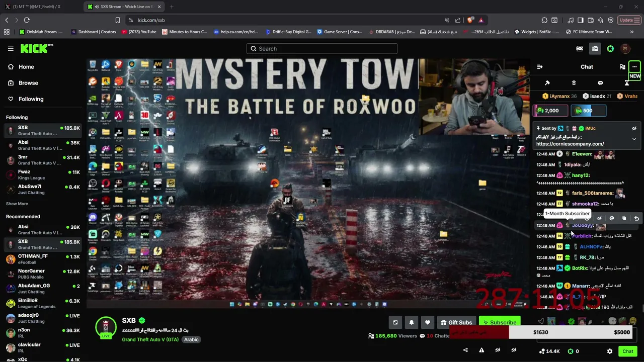Open the user profile avatar menu
The image size is (644, 362).
coord(625,49)
